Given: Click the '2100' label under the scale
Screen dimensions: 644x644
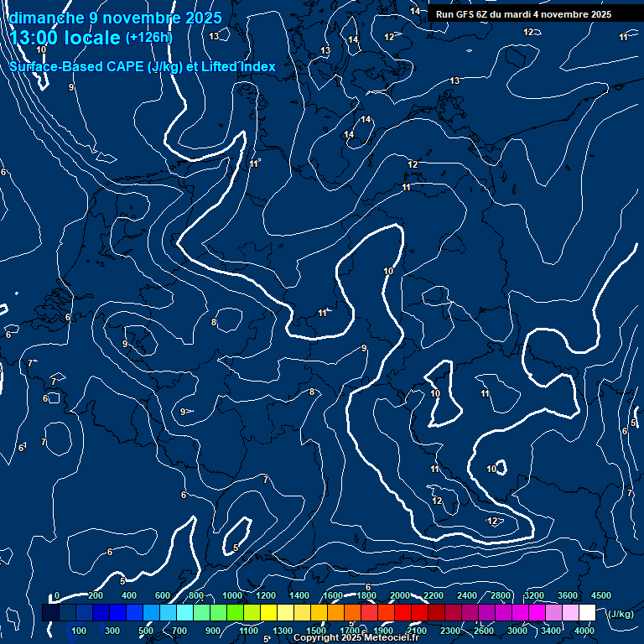Looking at the screenshot, I should [417, 631].
